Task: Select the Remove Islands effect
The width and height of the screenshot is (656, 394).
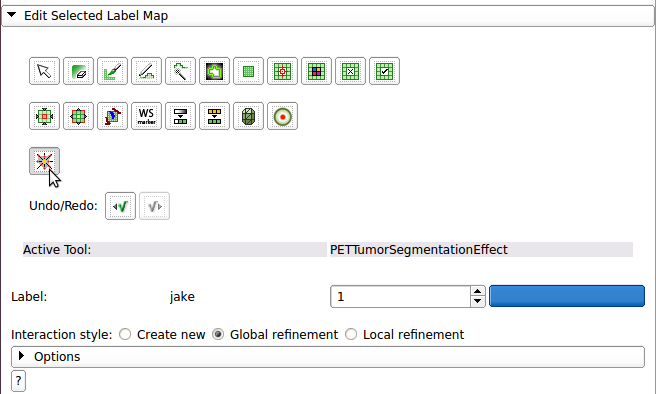Action: pos(350,71)
